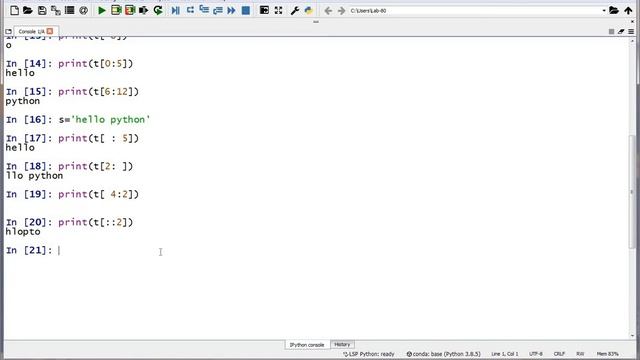Run the file with the green play button
640x360 pixels.
point(102,11)
